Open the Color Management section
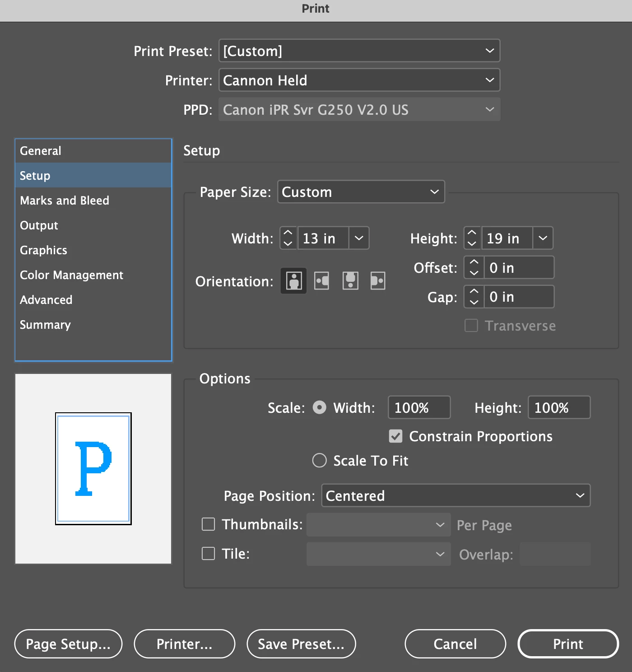The width and height of the screenshot is (632, 672). point(93,275)
